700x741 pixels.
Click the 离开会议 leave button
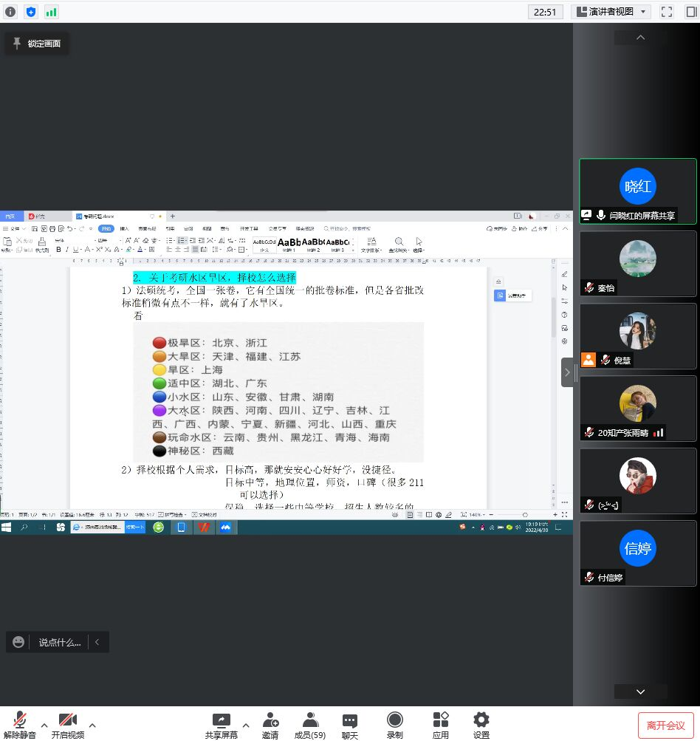tap(665, 725)
